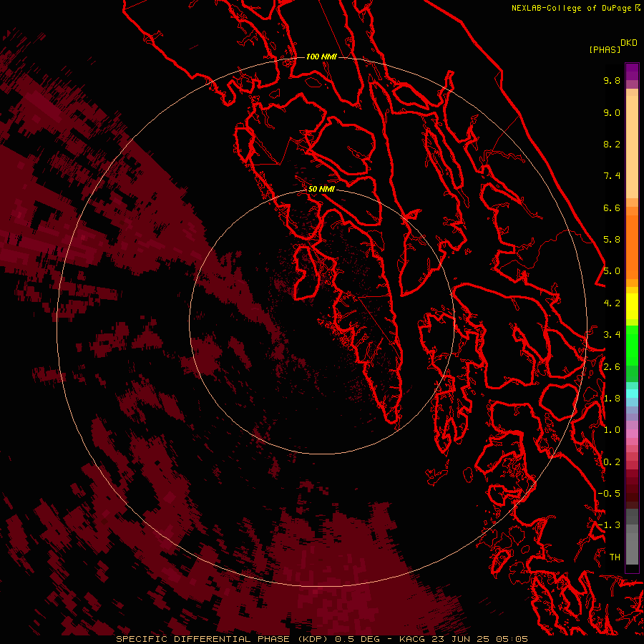Image resolution: width=644 pixels, height=644 pixels.
Task: Click the 4.2 legend value
Action: tap(612, 303)
